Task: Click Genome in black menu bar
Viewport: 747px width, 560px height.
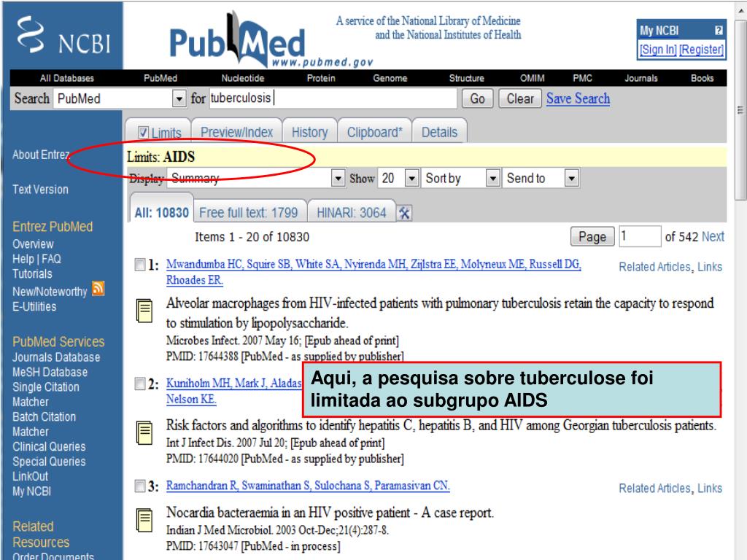Action: (x=390, y=78)
